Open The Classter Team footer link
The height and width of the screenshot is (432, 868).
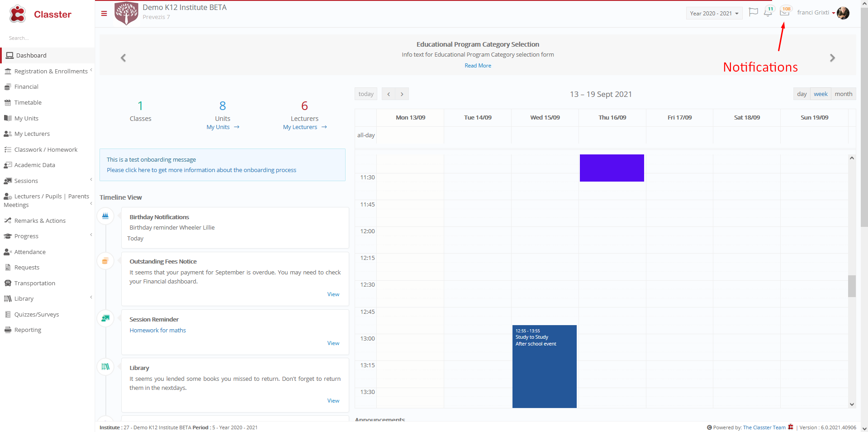(764, 427)
